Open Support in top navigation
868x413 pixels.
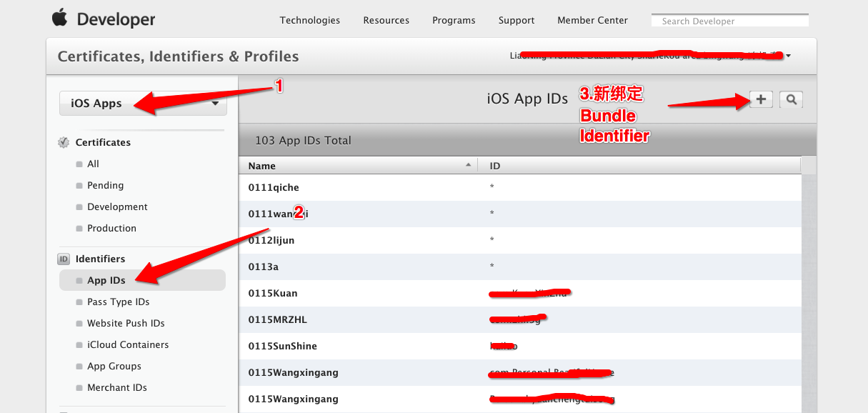pos(517,20)
